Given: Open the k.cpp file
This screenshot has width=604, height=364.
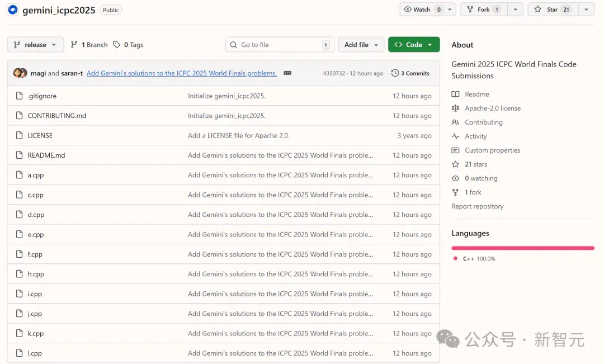Looking at the screenshot, I should (35, 333).
